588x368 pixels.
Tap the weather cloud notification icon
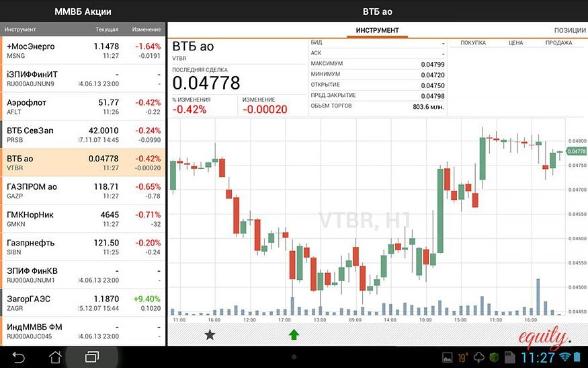(x=480, y=357)
